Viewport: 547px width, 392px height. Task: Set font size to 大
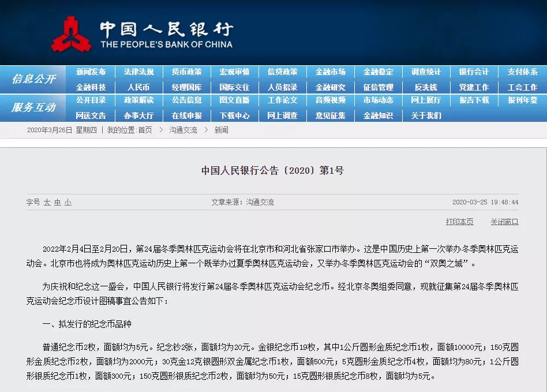click(x=47, y=203)
